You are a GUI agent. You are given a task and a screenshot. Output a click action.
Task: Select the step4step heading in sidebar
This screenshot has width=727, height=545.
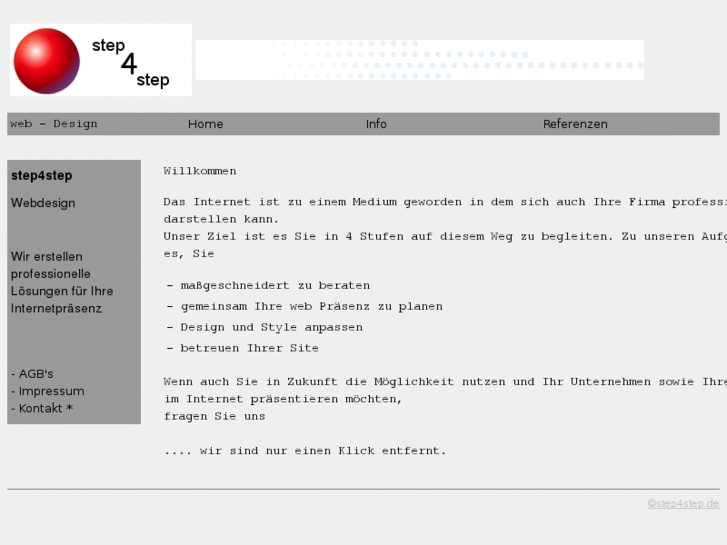42,176
